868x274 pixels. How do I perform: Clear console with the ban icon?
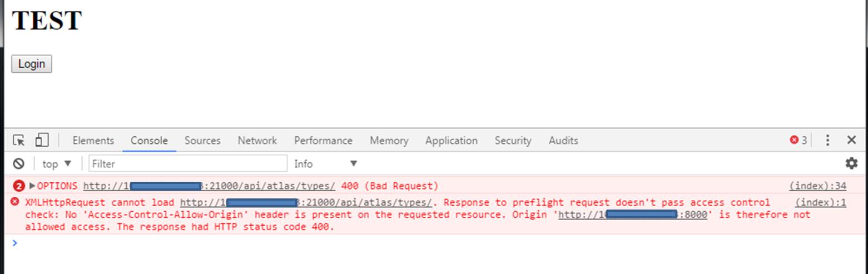19,164
